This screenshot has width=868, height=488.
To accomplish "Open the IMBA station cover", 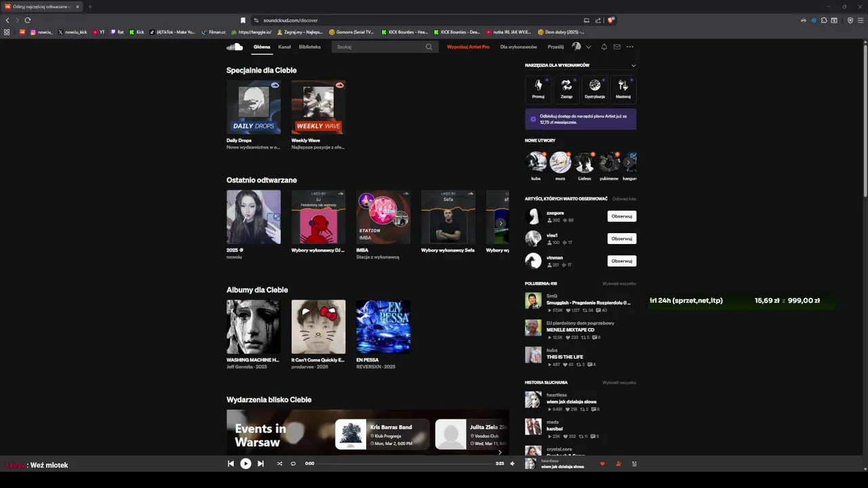I will click(x=383, y=217).
